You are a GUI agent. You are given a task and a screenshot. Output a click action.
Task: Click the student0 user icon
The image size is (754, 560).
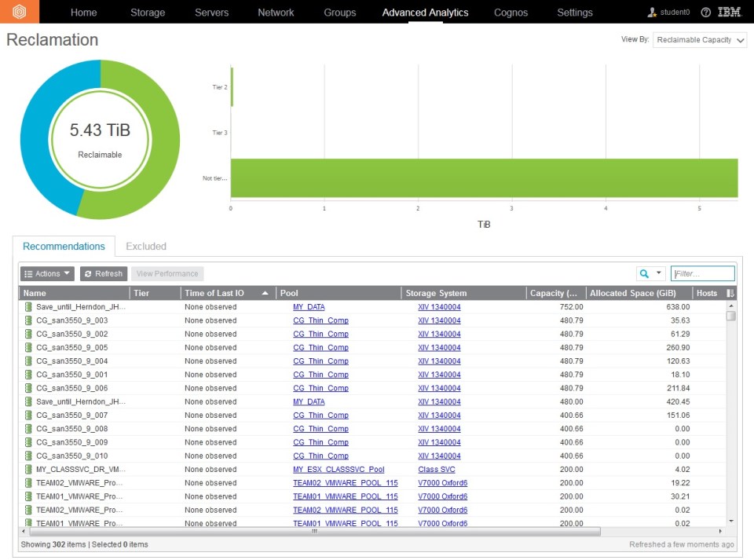652,13
